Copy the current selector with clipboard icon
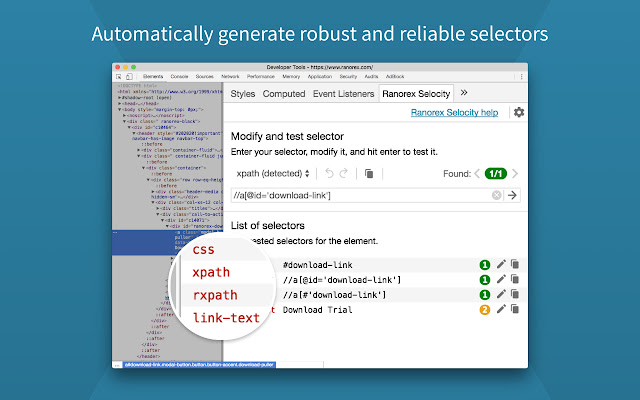Viewport: 640px width, 400px height. [x=369, y=173]
